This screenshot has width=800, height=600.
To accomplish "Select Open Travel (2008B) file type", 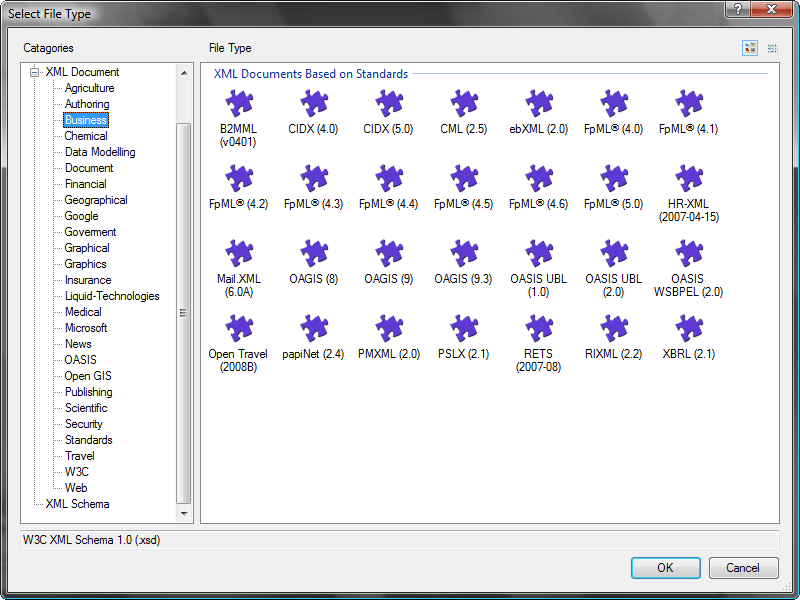I will (x=238, y=329).
